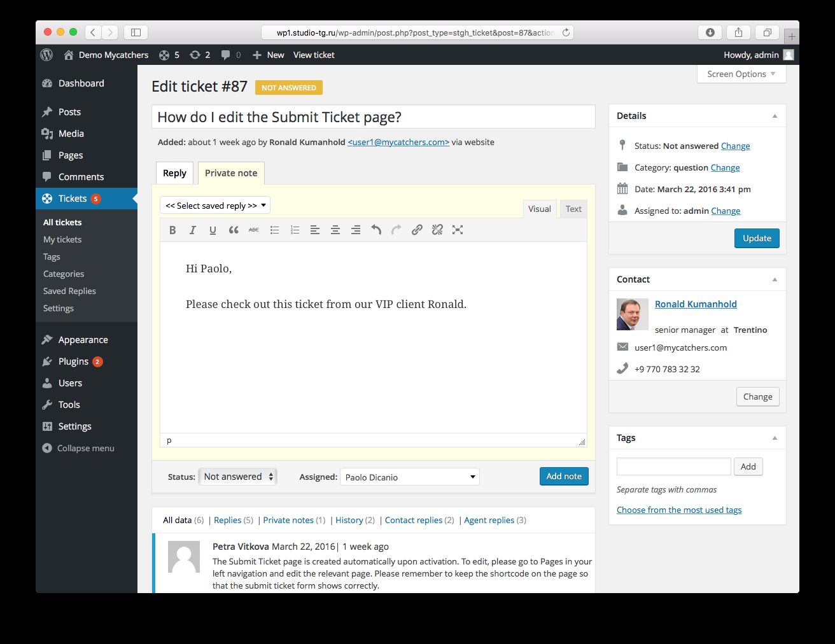Insert a bulleted list

pos(274,230)
